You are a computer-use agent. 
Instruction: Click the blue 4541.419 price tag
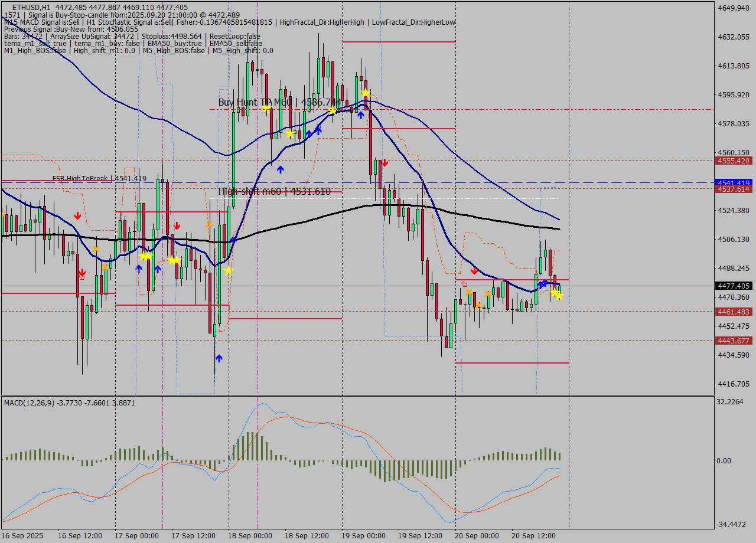click(x=732, y=183)
